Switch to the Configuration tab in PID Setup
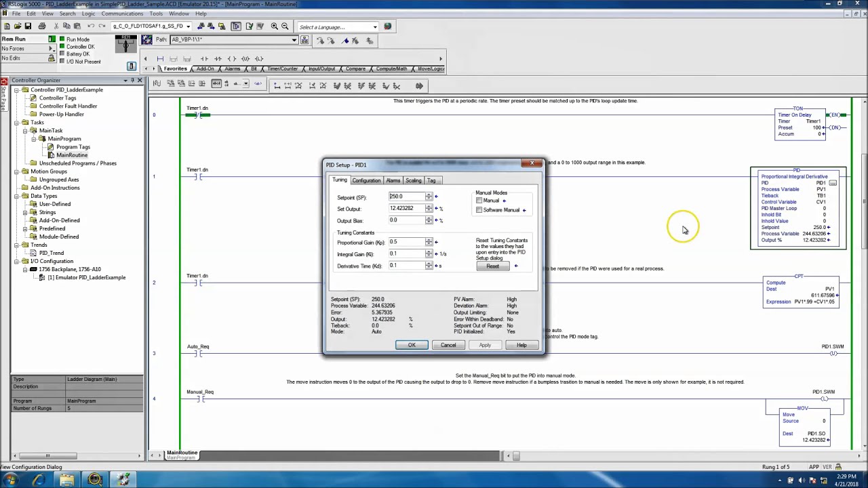Viewport: 868px width, 488px height. click(366, 180)
